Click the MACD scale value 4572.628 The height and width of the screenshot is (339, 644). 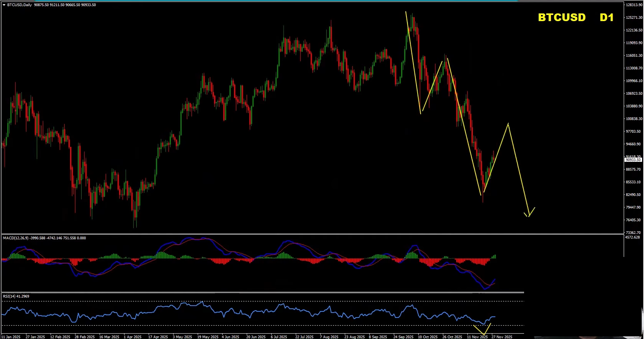pos(633,237)
